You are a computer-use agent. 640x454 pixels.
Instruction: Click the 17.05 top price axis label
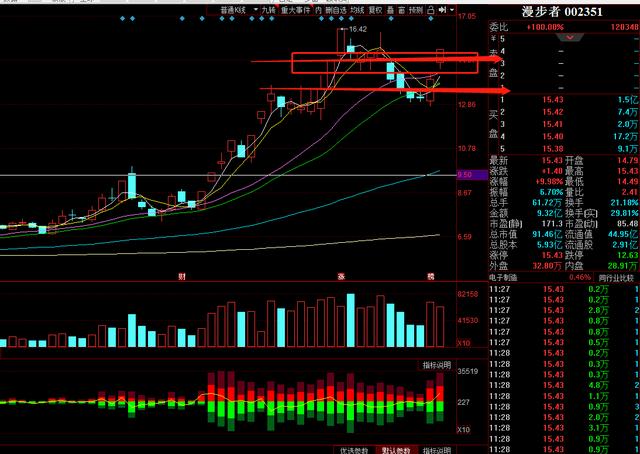(467, 17)
